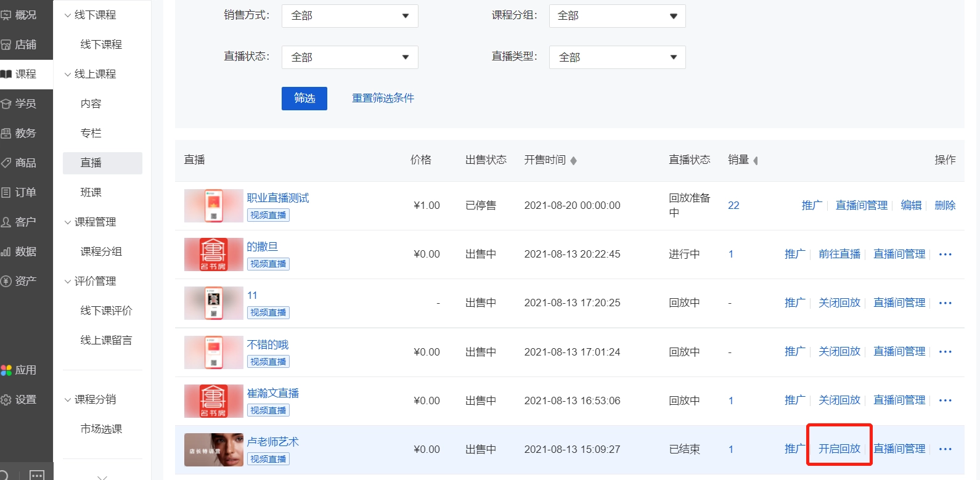Open the 销售方式 dropdown
Screen dimensions: 980x480
(x=349, y=16)
